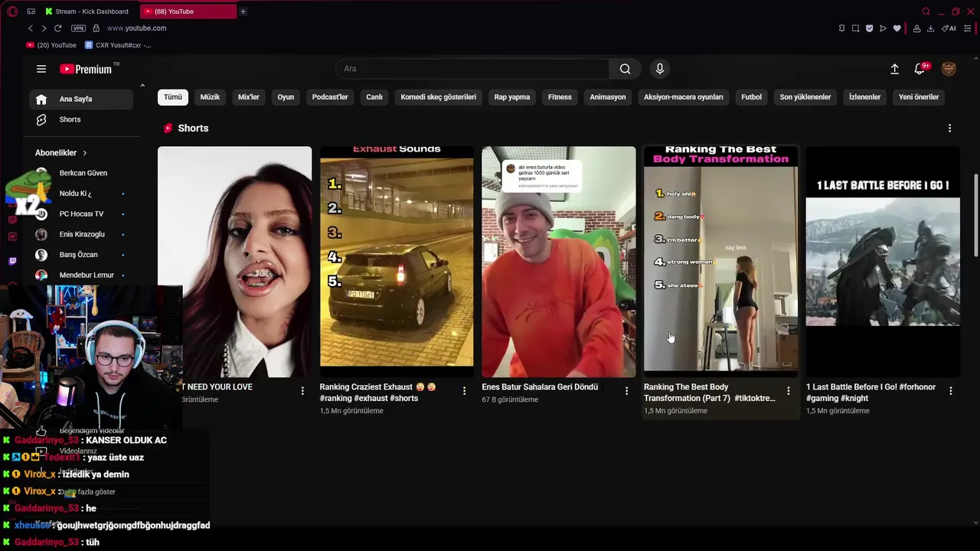Focus the Ara search field
The image size is (980, 551).
472,69
